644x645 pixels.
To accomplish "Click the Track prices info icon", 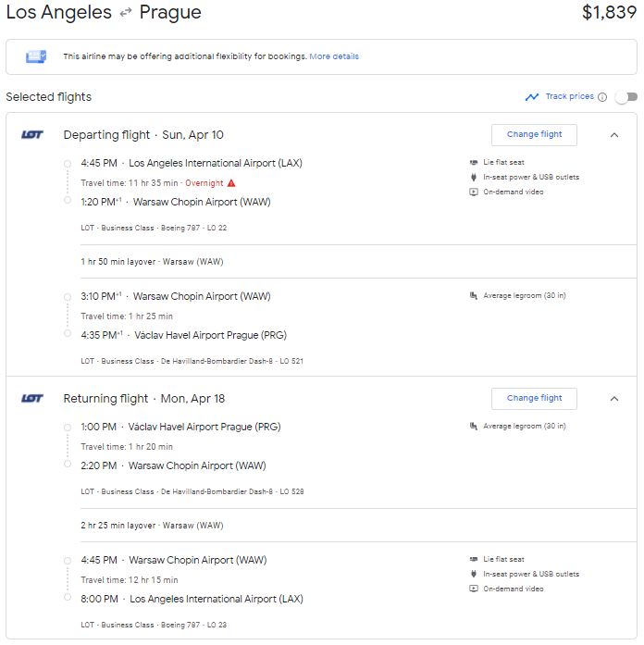I will tap(602, 97).
